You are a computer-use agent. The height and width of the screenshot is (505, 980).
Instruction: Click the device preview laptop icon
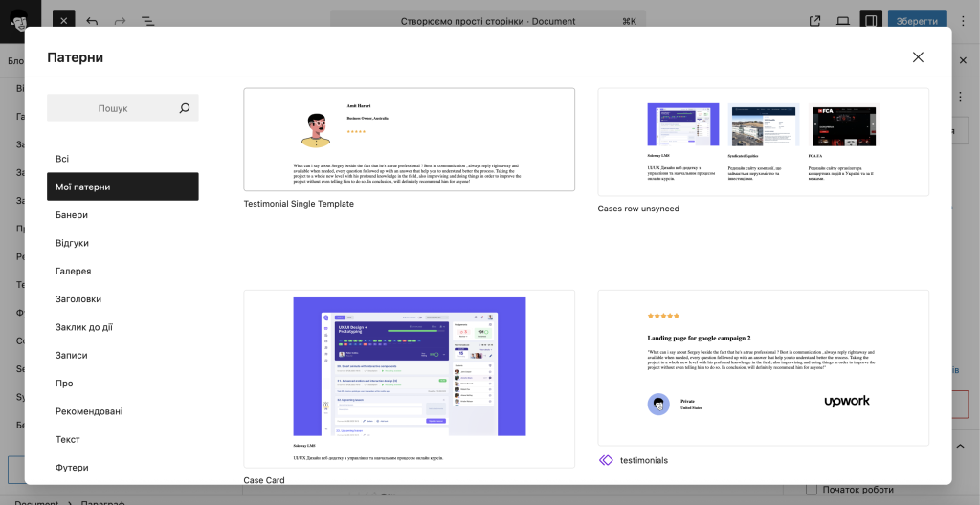click(843, 20)
